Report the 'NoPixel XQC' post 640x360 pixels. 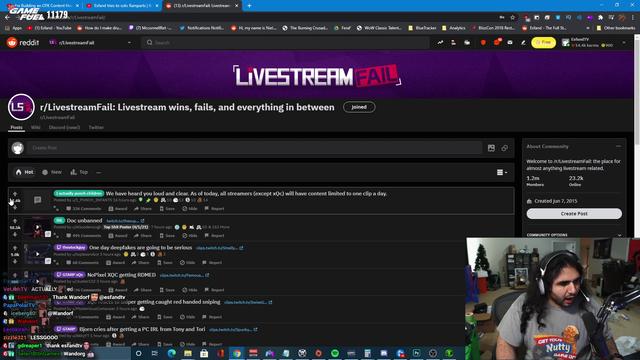pyautogui.click(x=214, y=290)
